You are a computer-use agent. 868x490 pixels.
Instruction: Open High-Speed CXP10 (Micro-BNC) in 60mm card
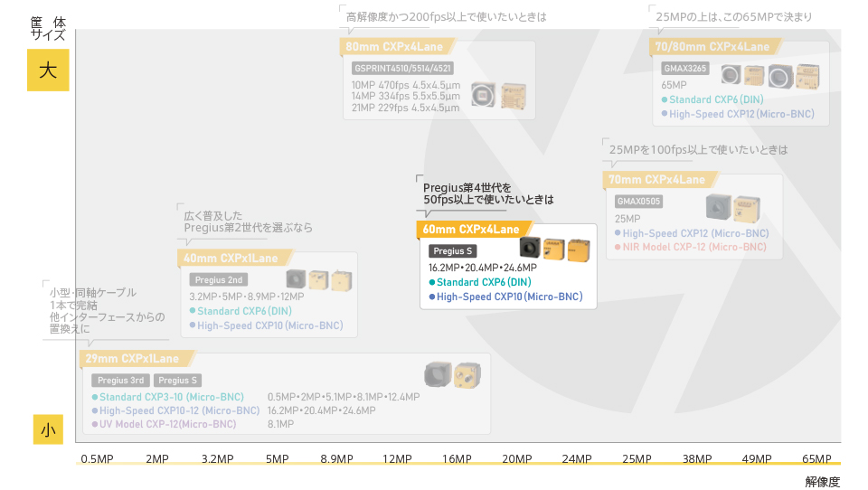pos(509,297)
